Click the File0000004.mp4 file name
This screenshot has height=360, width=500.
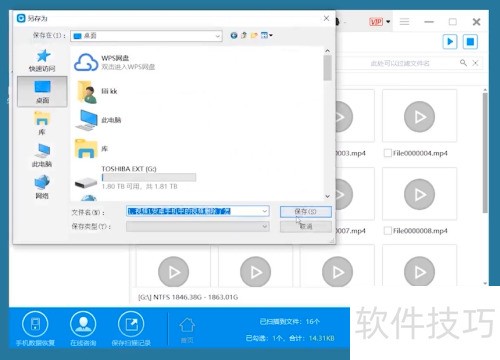coord(420,153)
